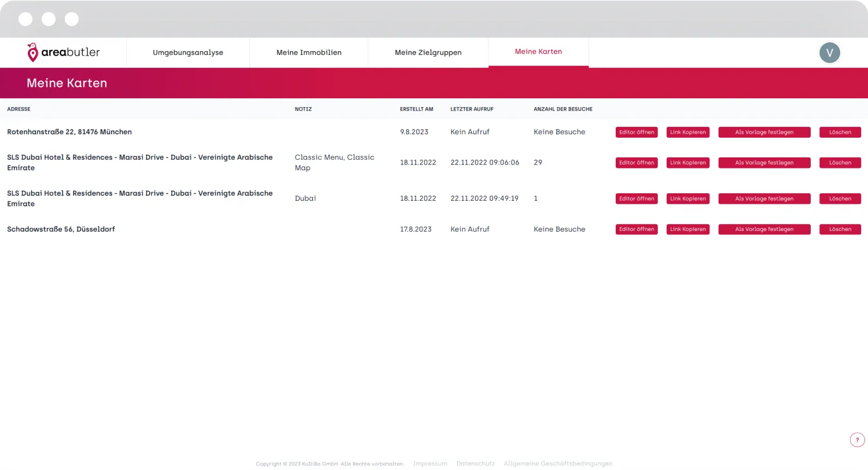The image size is (868, 470).
Task: Delete the map noted Dubai
Action: point(840,199)
